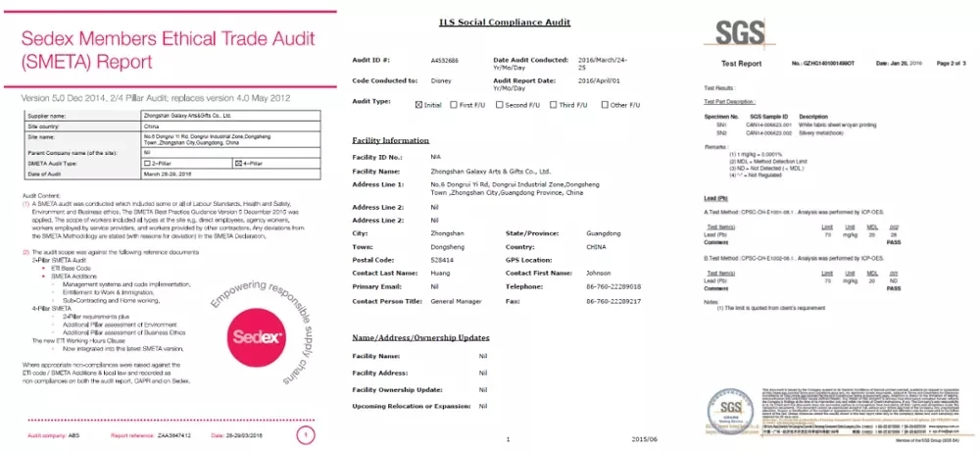The height and width of the screenshot is (453, 980).
Task: Click the Primary Email label
Action: (377, 286)
